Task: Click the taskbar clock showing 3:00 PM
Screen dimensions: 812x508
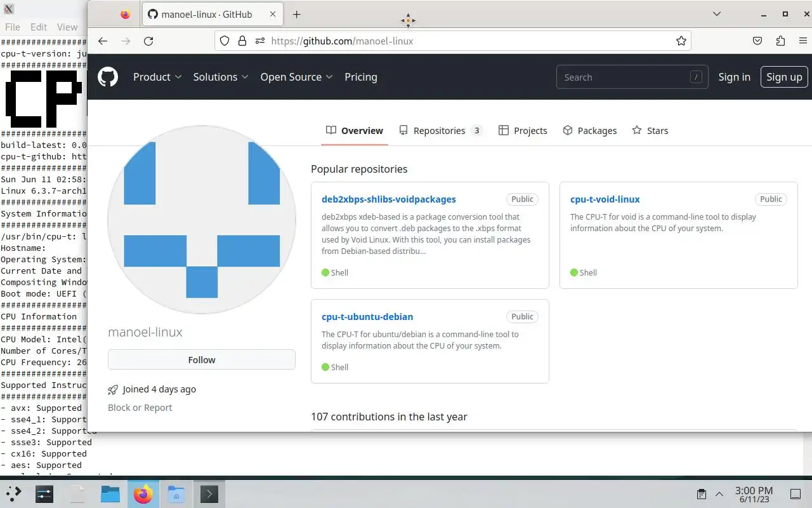Action: click(754, 494)
